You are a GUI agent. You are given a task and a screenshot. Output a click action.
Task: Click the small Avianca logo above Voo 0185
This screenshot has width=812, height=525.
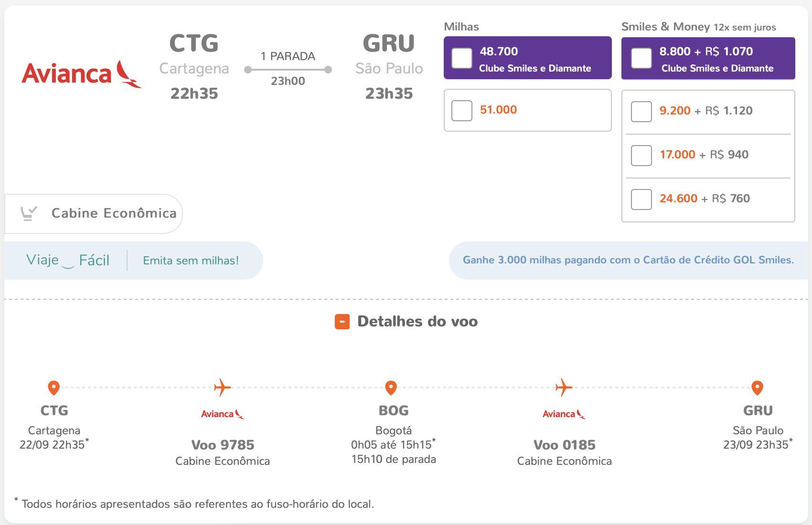564,414
